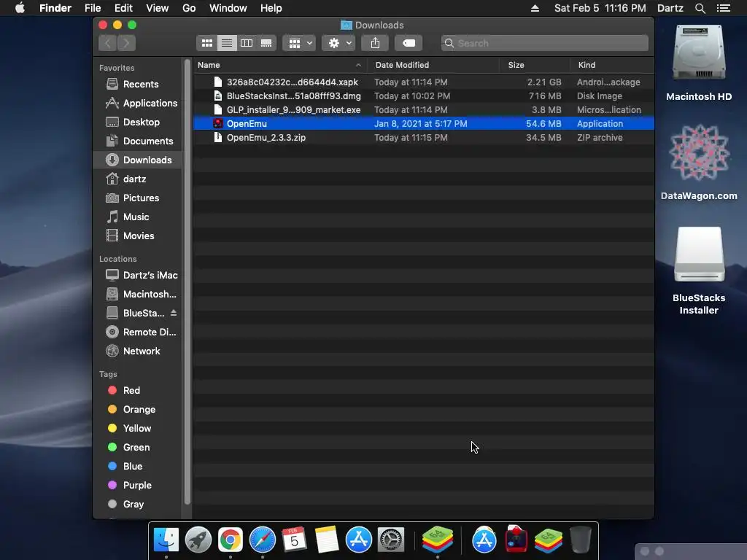Open Desktop in the sidebar
The width and height of the screenshot is (747, 560).
click(138, 122)
